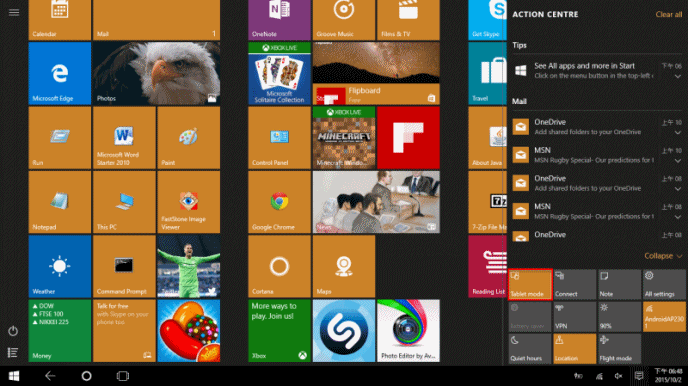Launch Google Chrome tile
Viewport: 688px width, 386px height.
(280, 202)
